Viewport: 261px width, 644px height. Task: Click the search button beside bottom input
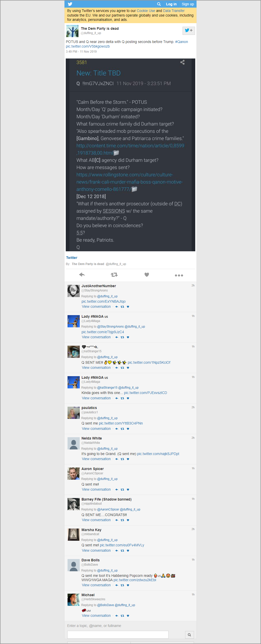point(189,635)
